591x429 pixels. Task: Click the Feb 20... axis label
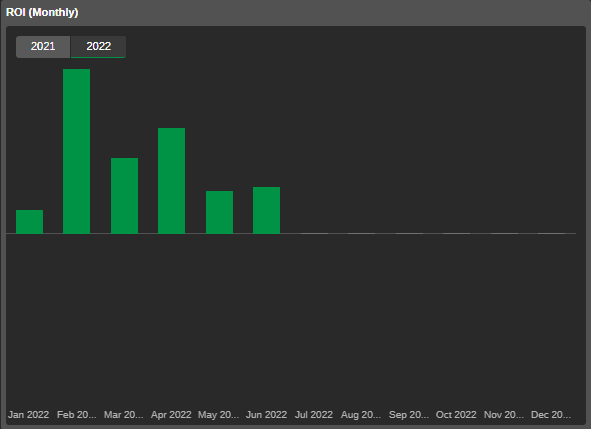coord(77,415)
